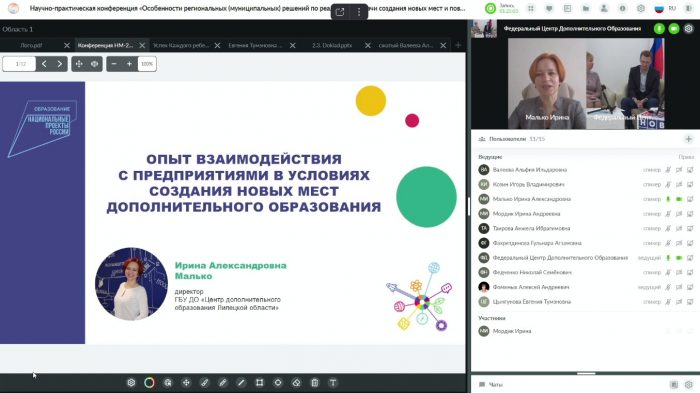This screenshot has width=700, height=393.
Task: Select the straight line tool
Action: point(241,383)
